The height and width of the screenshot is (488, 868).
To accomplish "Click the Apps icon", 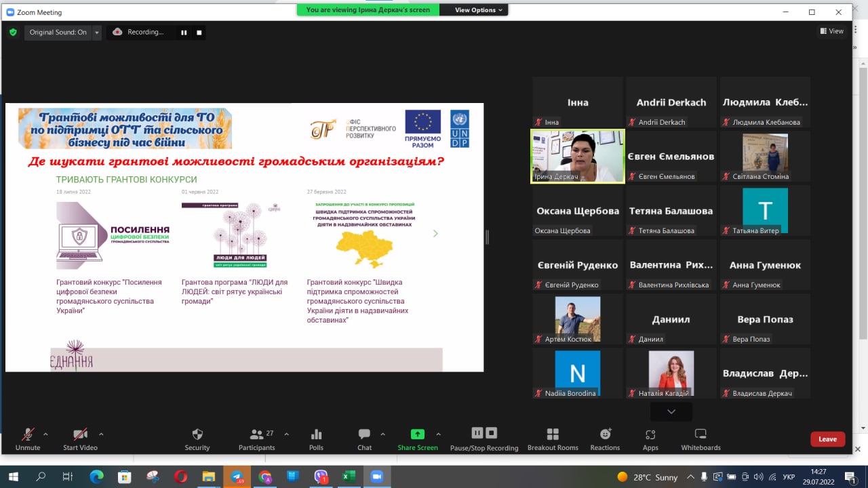I will point(650,439).
